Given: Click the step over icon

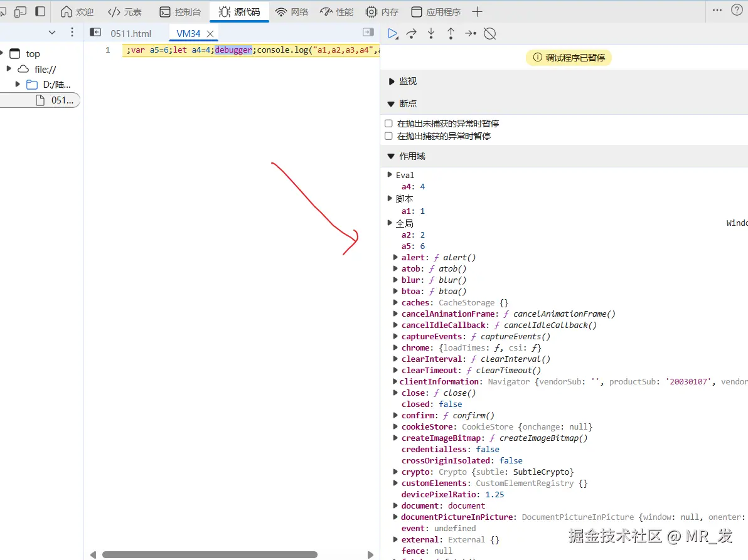Looking at the screenshot, I should point(411,34).
